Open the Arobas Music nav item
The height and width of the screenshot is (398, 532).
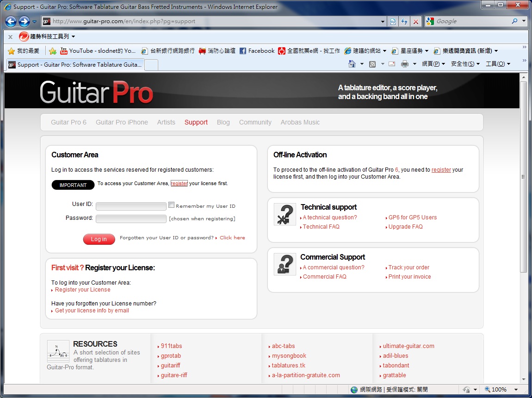pyautogui.click(x=300, y=123)
